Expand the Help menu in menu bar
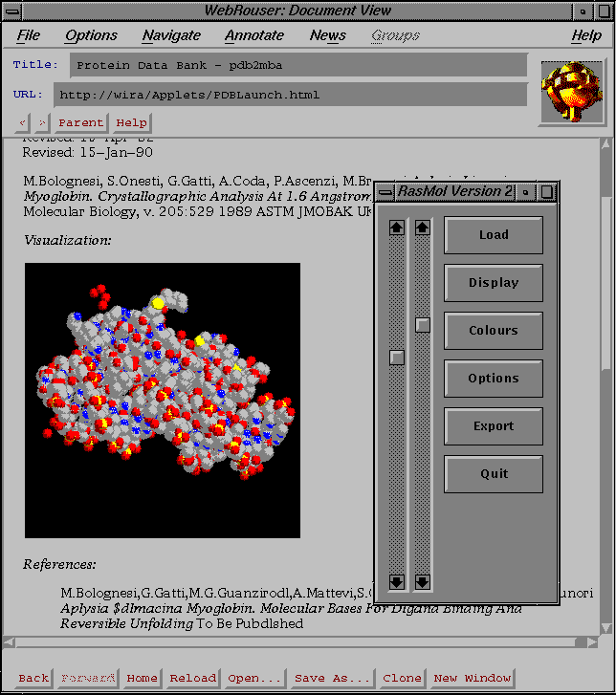616x695 pixels. [586, 35]
